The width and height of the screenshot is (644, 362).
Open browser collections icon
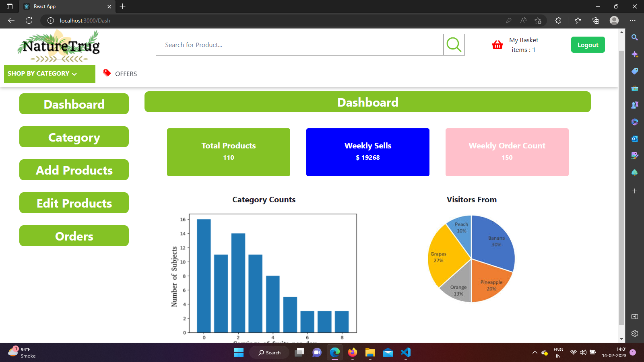pos(596,21)
